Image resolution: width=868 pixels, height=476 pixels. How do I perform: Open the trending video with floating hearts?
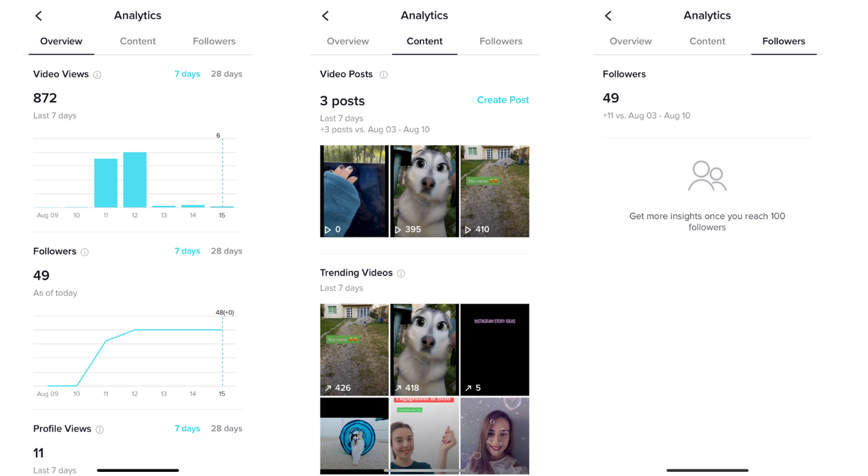tap(495, 436)
